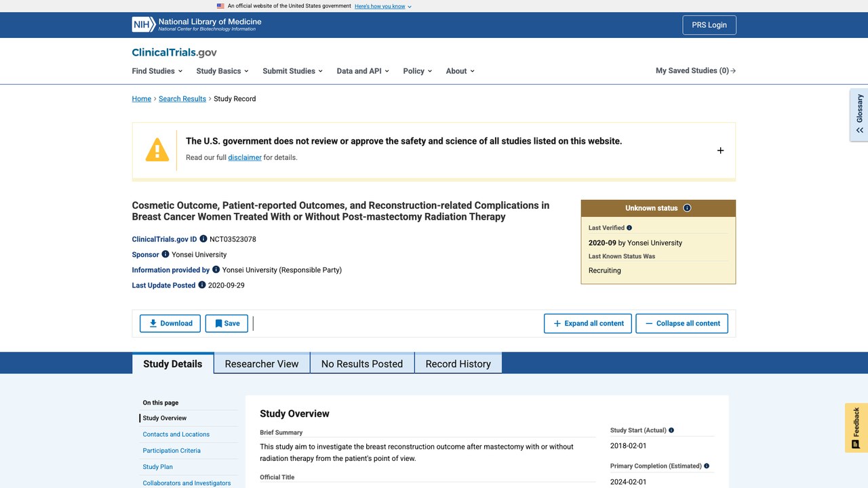Jump to Participation Criteria section
868x488 pixels.
tap(172, 451)
